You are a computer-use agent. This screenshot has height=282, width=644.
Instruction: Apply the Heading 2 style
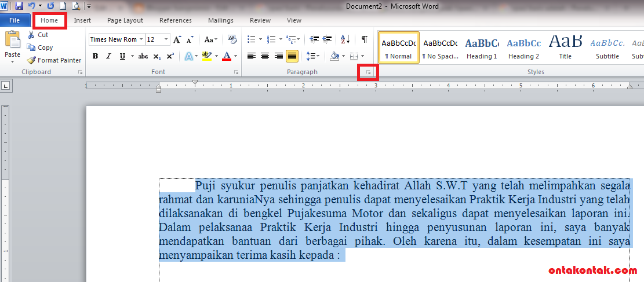coord(523,47)
